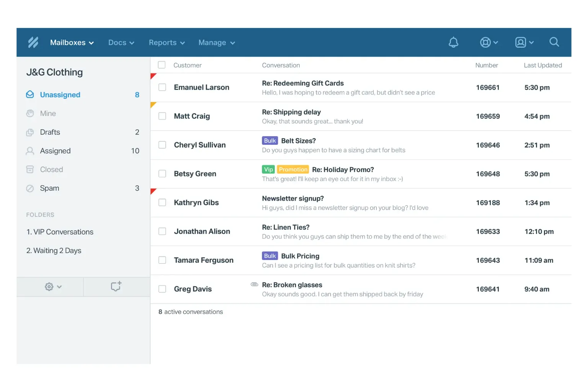Open the notifications bell
The image size is (588, 392).
tap(453, 42)
